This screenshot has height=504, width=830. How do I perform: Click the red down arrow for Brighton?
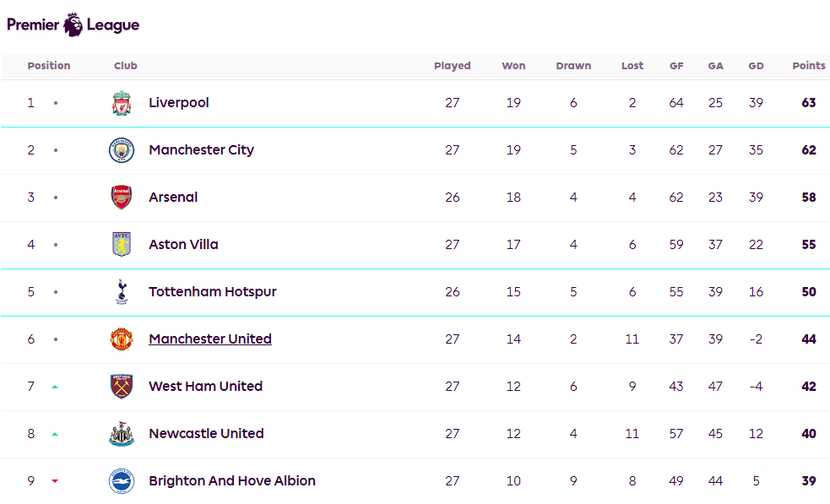(x=55, y=481)
